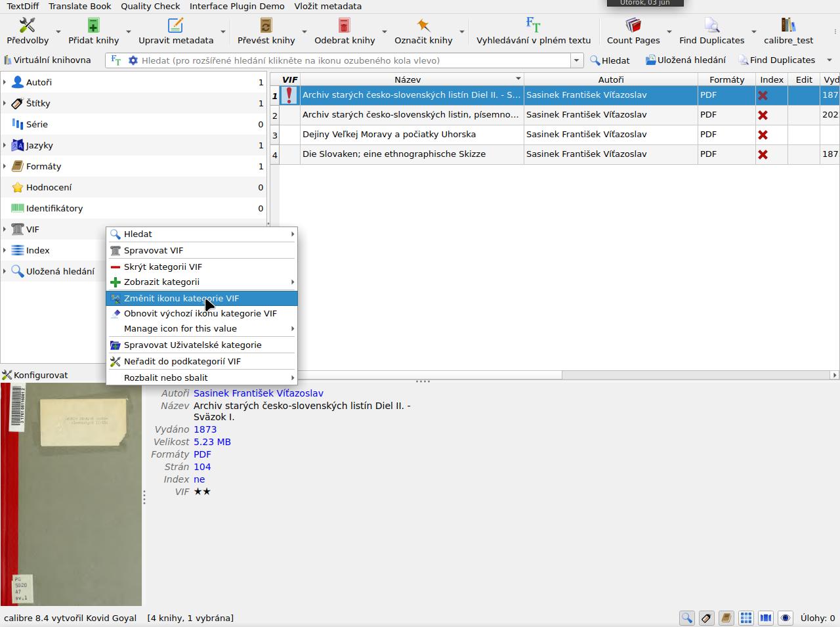Click the full-text icon inside the search field
Image resolution: width=840 pixels, height=627 pixels.
pos(115,60)
